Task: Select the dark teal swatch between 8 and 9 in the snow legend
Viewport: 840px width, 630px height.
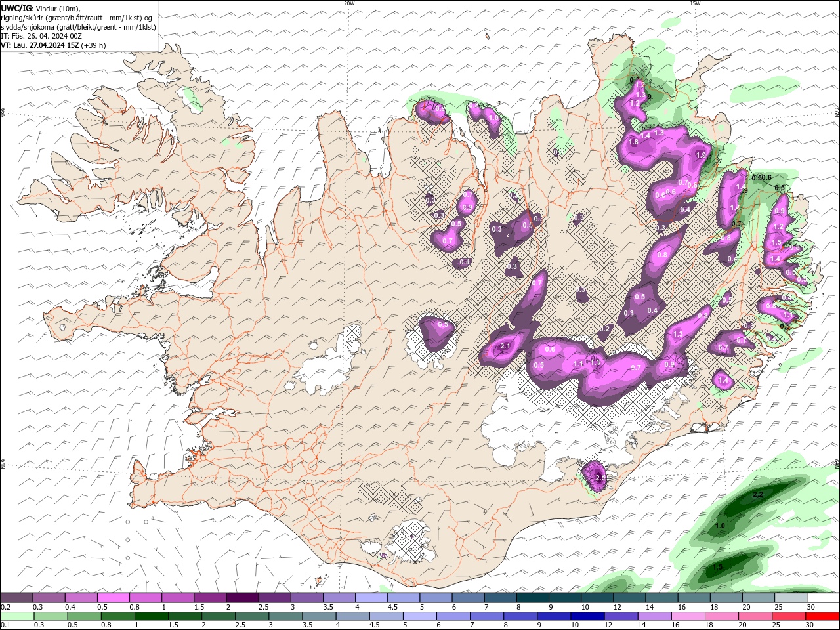Action: 532,598
